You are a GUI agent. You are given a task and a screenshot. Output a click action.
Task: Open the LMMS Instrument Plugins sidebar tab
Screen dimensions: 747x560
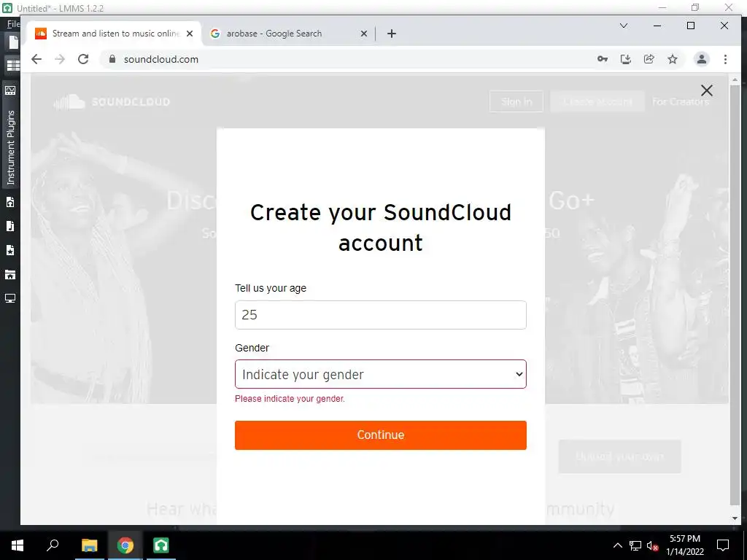tap(10, 147)
